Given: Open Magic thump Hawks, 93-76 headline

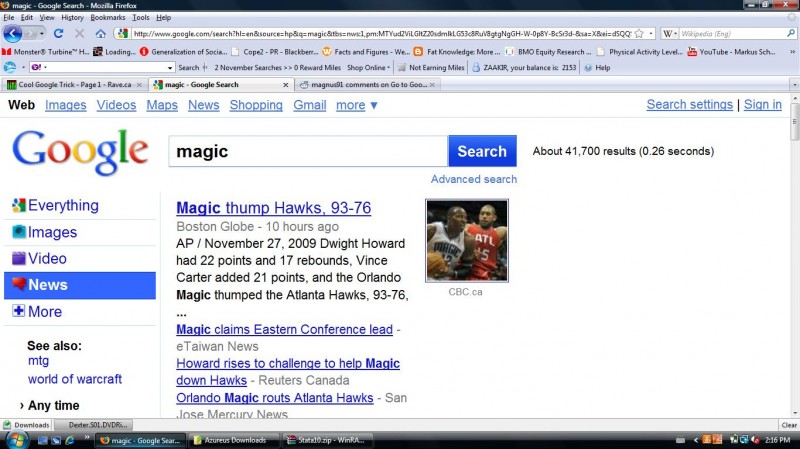Looking at the screenshot, I should point(273,208).
